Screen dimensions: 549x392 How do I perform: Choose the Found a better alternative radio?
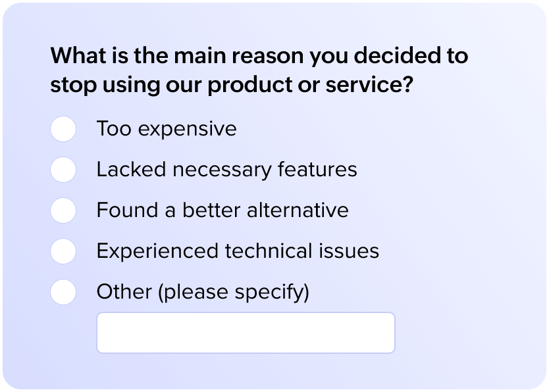[63, 210]
